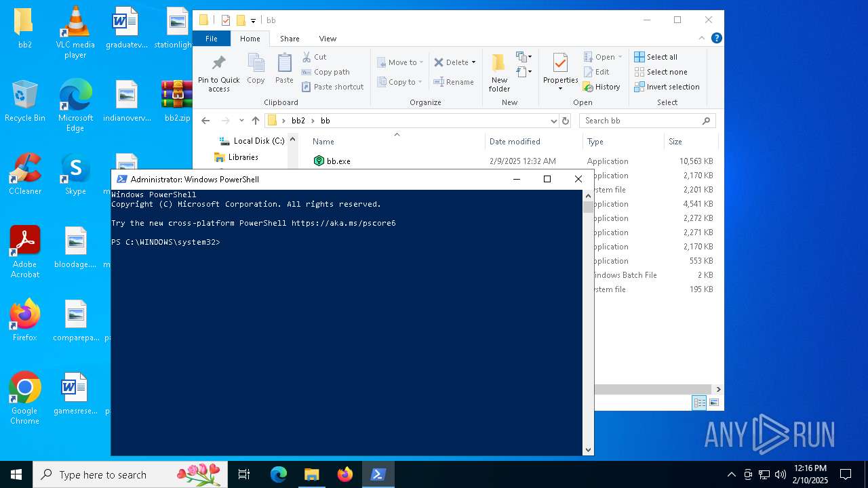Go up one folder level
Viewport: 868px width, 488px height.
(256, 121)
